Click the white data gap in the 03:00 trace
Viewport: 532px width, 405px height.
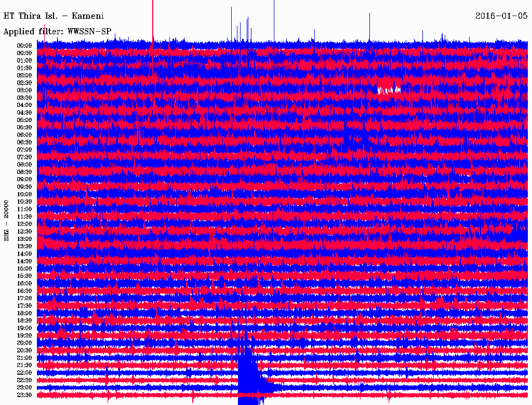click(x=389, y=90)
